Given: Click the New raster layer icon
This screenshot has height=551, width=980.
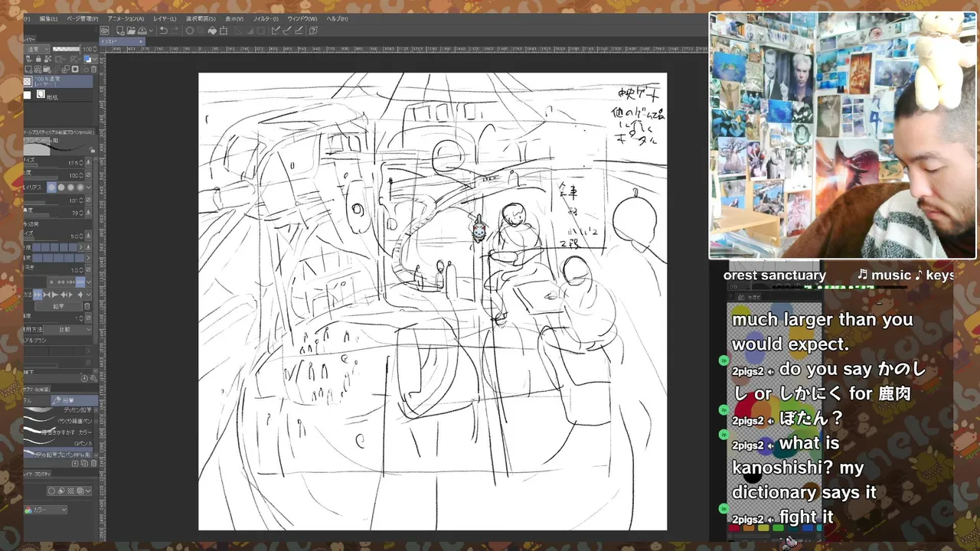Looking at the screenshot, I should [28, 69].
